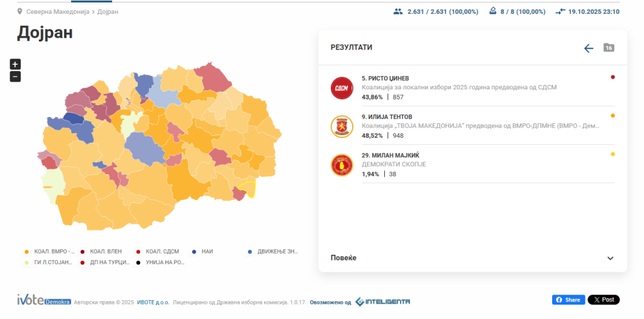Image resolution: width=644 pixels, height=319 pixels.
Task: Zoom out of the map with minus button
Action: pyautogui.click(x=16, y=77)
